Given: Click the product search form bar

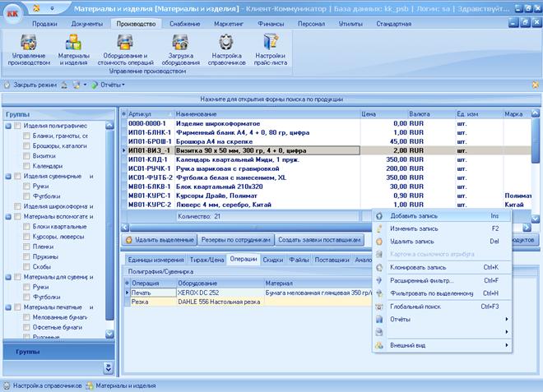Looking at the screenshot, I should pos(271,99).
